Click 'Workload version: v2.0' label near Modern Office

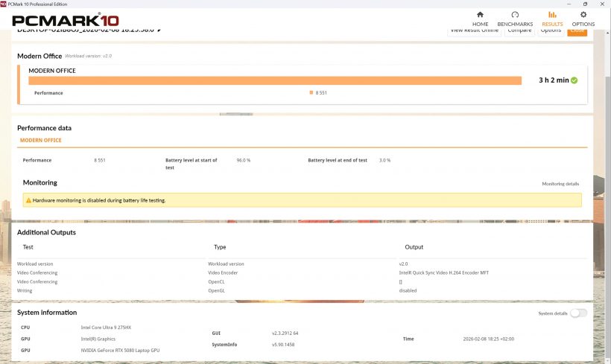pyautogui.click(x=88, y=56)
